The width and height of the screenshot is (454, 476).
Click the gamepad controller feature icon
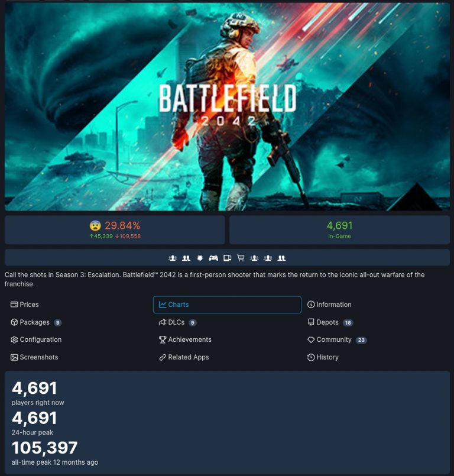213,258
